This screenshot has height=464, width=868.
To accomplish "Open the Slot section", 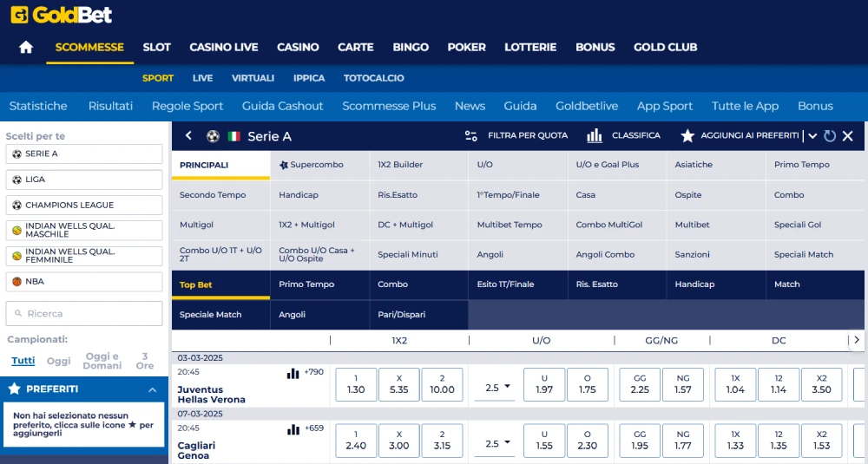I will click(x=156, y=48).
